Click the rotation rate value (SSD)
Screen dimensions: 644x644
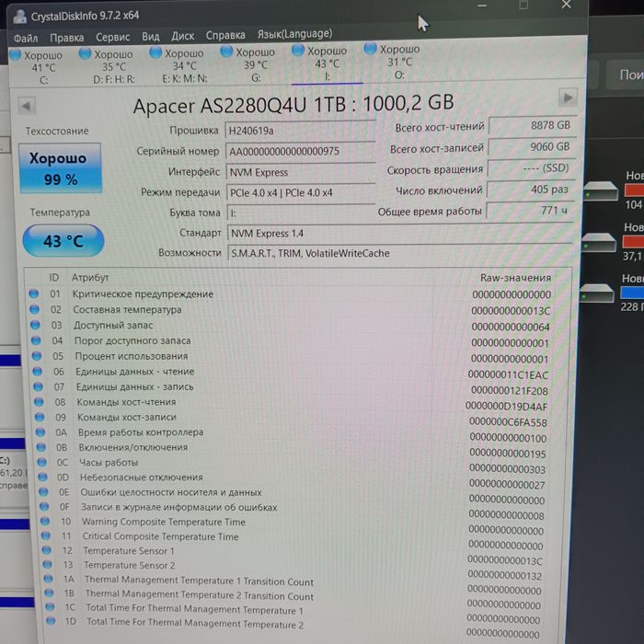(x=532, y=168)
